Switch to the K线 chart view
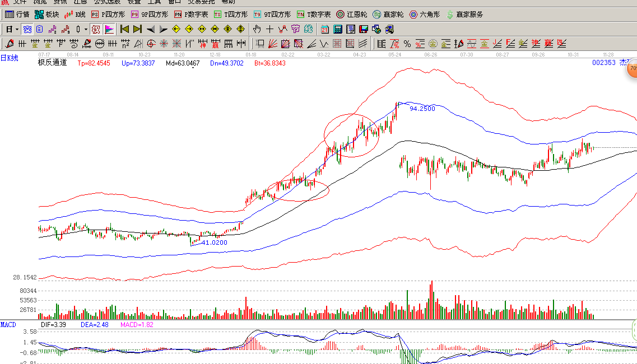The image size is (637, 364). pyautogui.click(x=76, y=14)
